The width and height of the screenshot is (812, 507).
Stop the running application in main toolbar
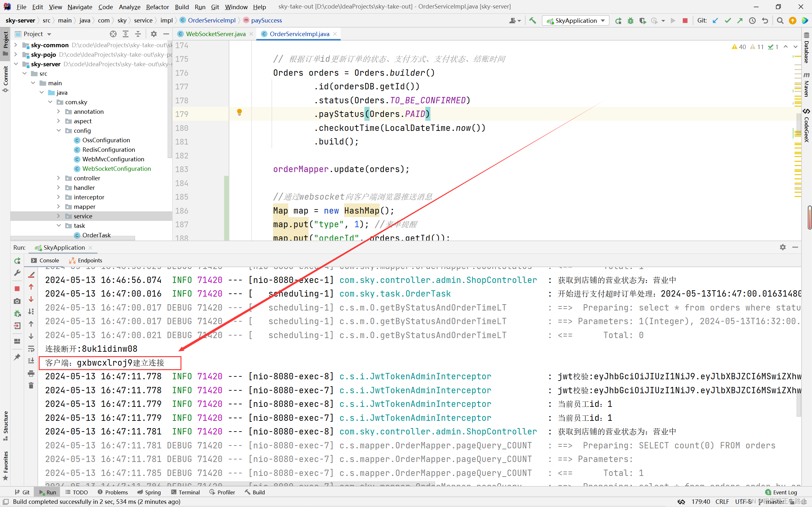pyautogui.click(x=685, y=21)
